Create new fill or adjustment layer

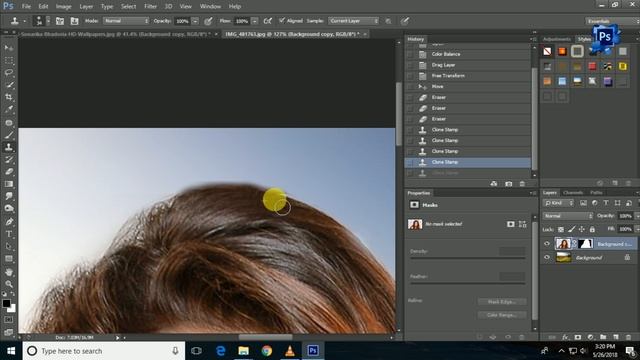(590, 337)
